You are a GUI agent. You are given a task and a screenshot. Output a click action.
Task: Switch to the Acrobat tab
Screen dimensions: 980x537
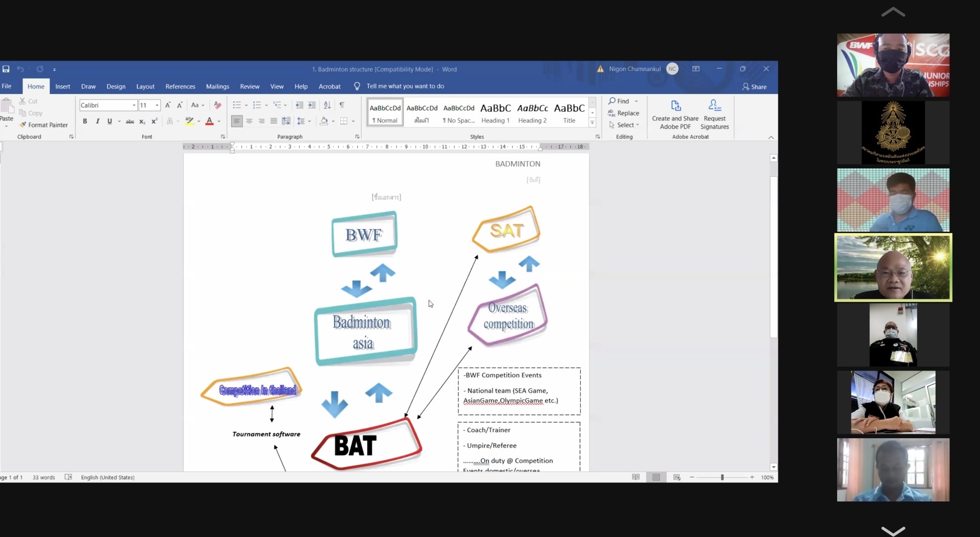pyautogui.click(x=330, y=86)
